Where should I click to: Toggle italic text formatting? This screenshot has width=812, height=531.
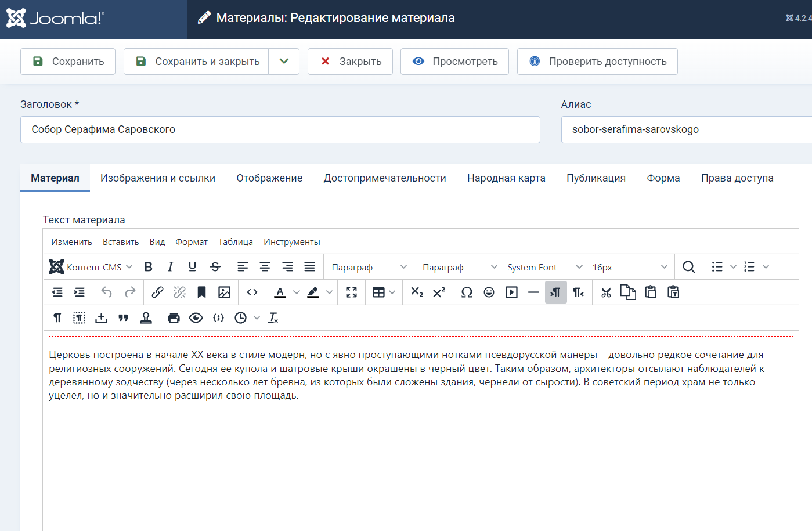point(170,267)
